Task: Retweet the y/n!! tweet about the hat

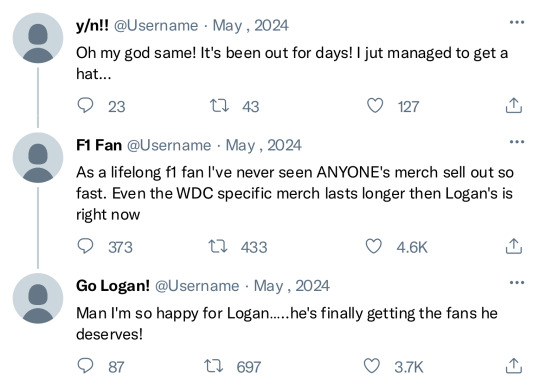Action: [219, 106]
